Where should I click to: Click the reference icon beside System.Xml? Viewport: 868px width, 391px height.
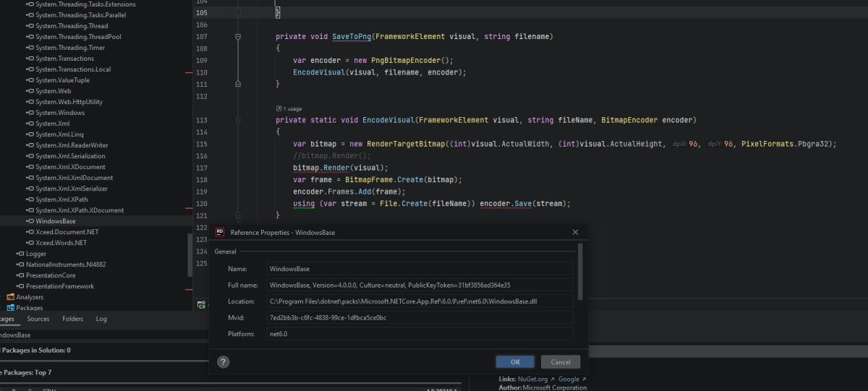click(30, 124)
